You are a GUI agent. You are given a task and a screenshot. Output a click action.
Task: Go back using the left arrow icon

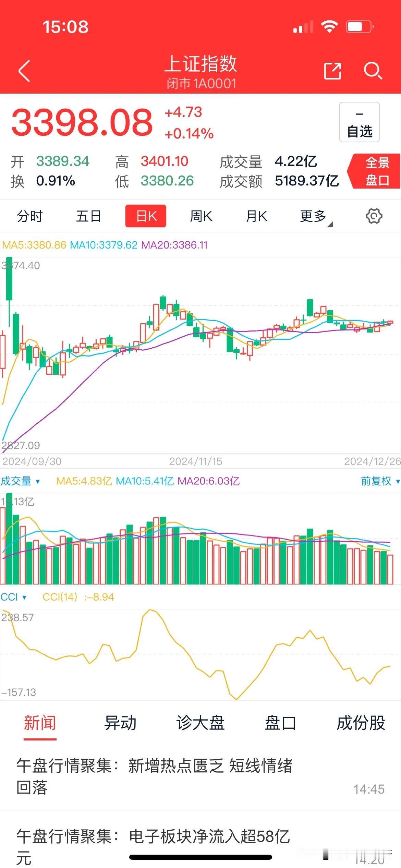pos(24,71)
